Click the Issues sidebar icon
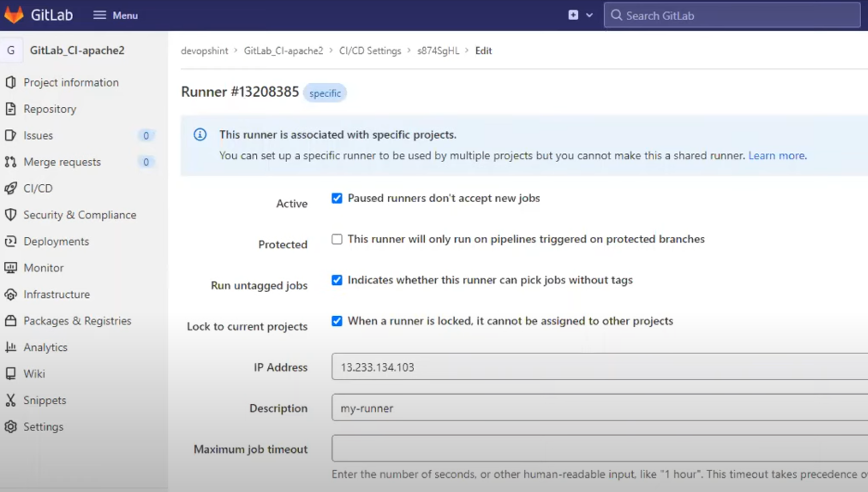This screenshot has width=868, height=492. [10, 135]
